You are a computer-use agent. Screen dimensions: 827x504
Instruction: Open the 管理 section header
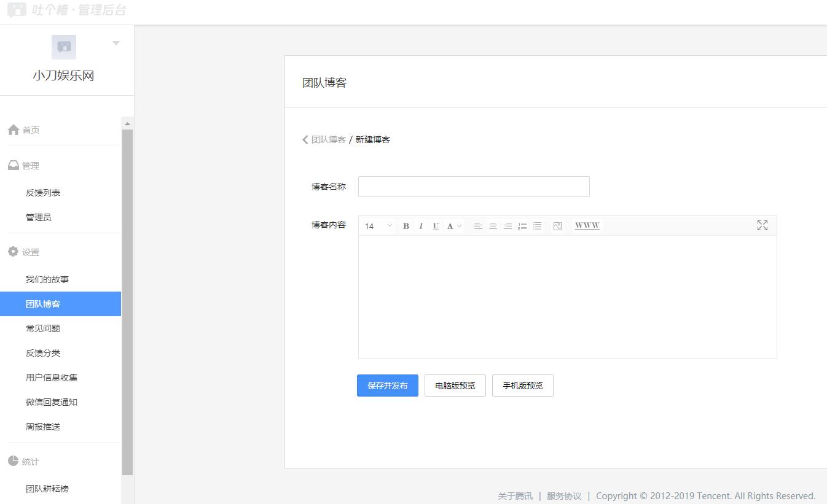[23, 166]
